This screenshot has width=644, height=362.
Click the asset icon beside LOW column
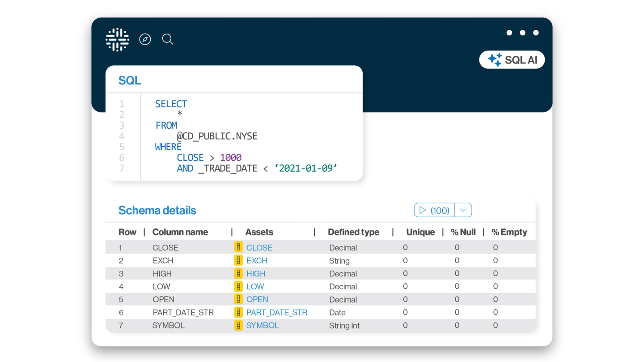click(238, 286)
